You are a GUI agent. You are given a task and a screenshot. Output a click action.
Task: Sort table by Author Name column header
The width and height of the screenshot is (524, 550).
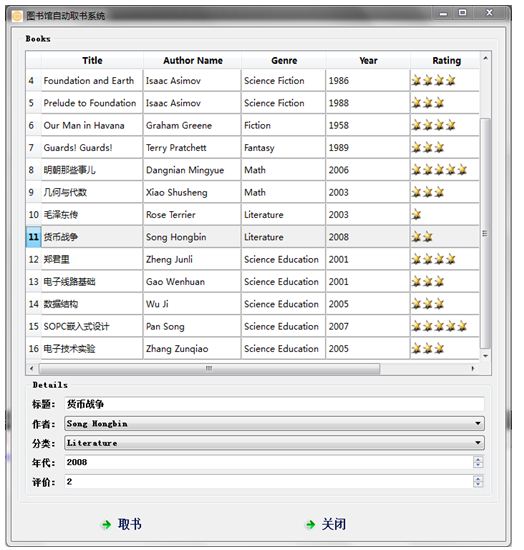pos(193,60)
